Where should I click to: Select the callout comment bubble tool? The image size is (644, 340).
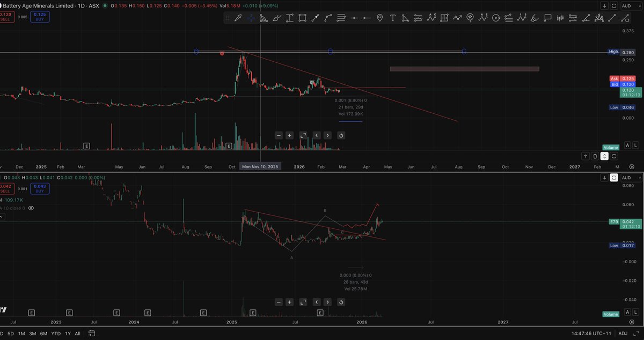click(547, 18)
